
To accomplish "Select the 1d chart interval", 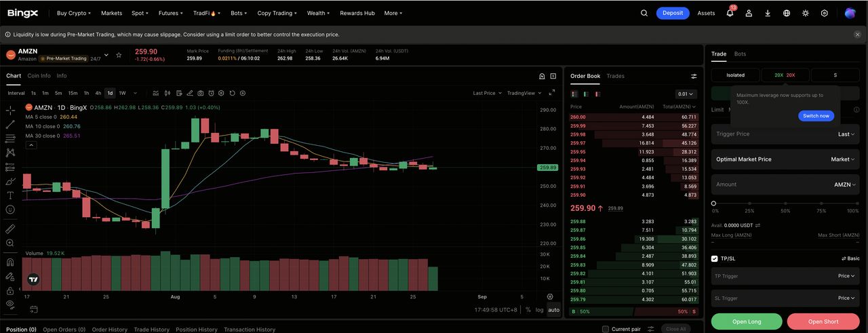I will pyautogui.click(x=110, y=93).
